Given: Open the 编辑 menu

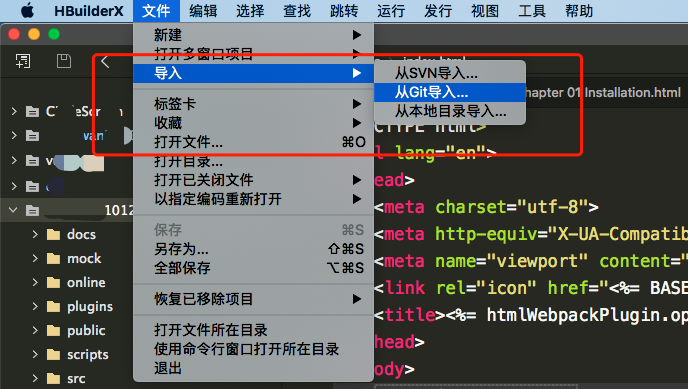Looking at the screenshot, I should click(x=203, y=11).
